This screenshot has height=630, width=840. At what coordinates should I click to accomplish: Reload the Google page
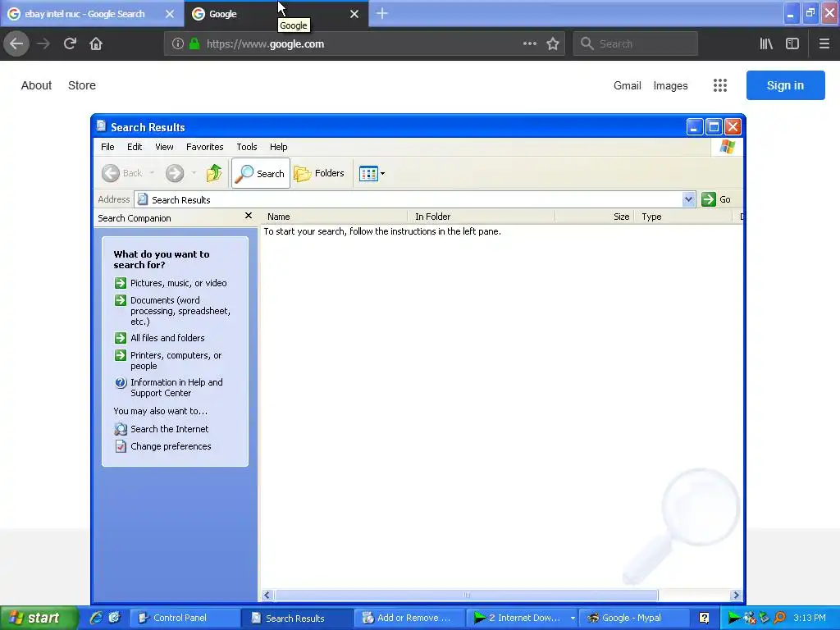pos(70,43)
